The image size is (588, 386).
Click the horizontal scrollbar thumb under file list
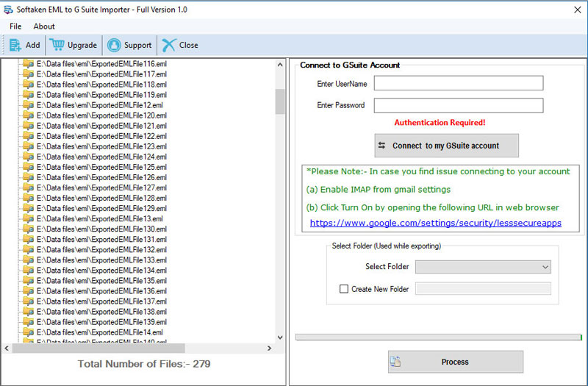(98, 348)
